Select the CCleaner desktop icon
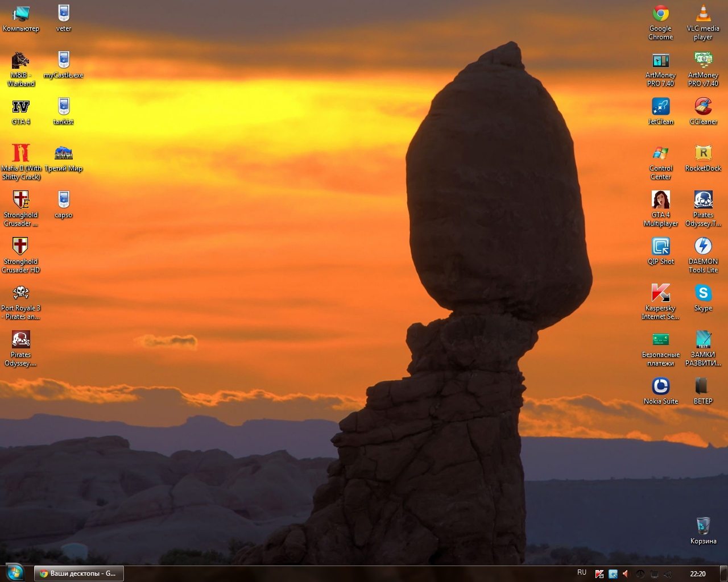Image resolution: width=728 pixels, height=582 pixels. pyautogui.click(x=703, y=107)
